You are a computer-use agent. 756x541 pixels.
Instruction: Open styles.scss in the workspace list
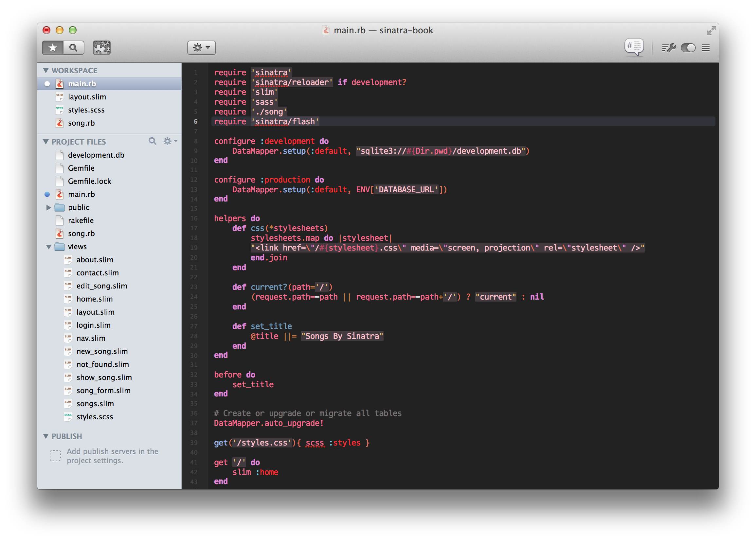tap(86, 110)
